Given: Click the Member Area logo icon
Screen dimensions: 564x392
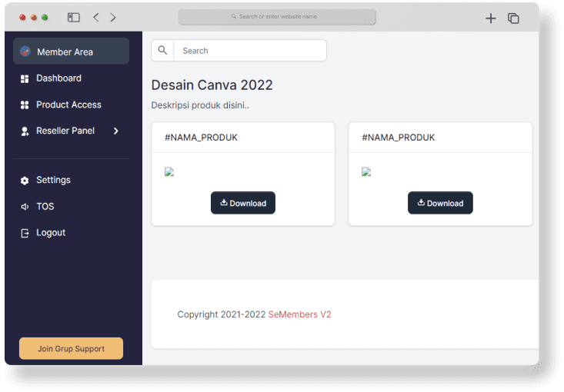Looking at the screenshot, I should point(25,51).
